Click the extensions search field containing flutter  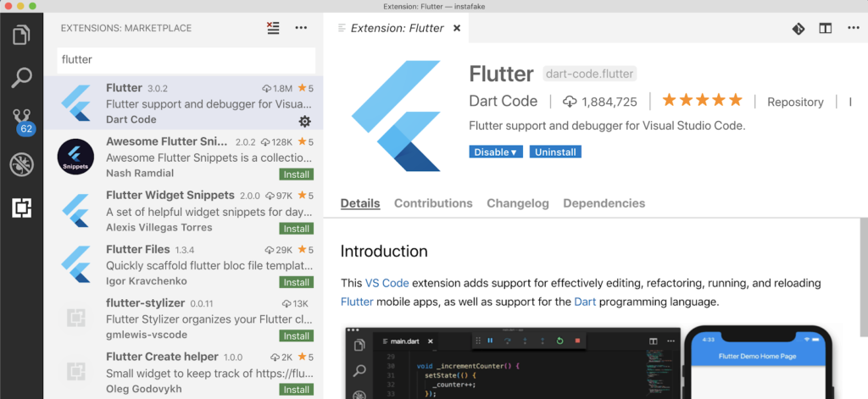(186, 60)
